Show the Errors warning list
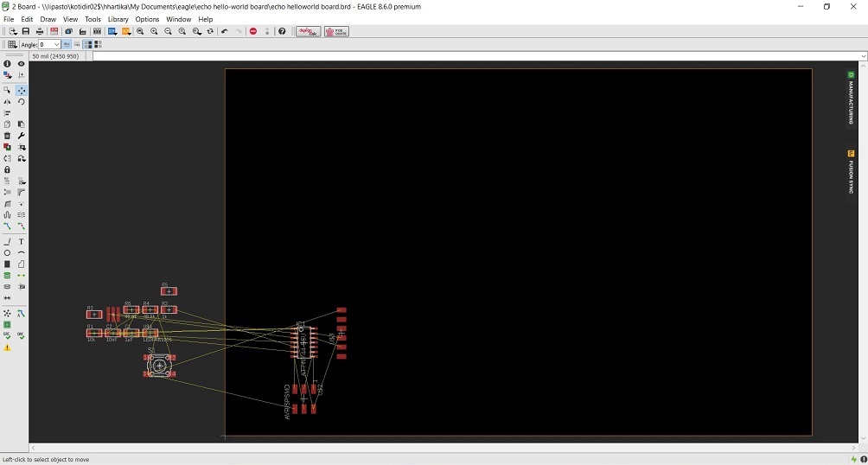 [x=7, y=347]
